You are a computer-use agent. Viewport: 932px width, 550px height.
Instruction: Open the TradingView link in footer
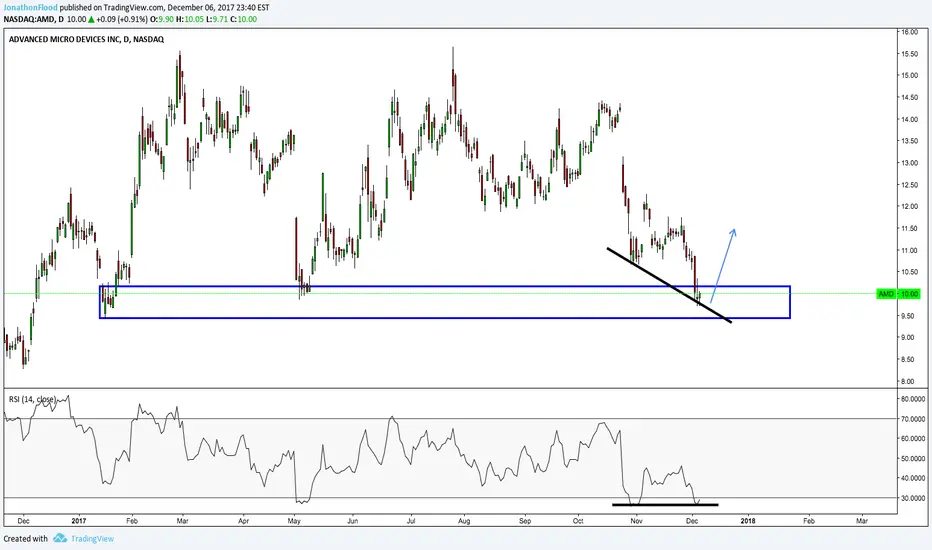point(92,539)
